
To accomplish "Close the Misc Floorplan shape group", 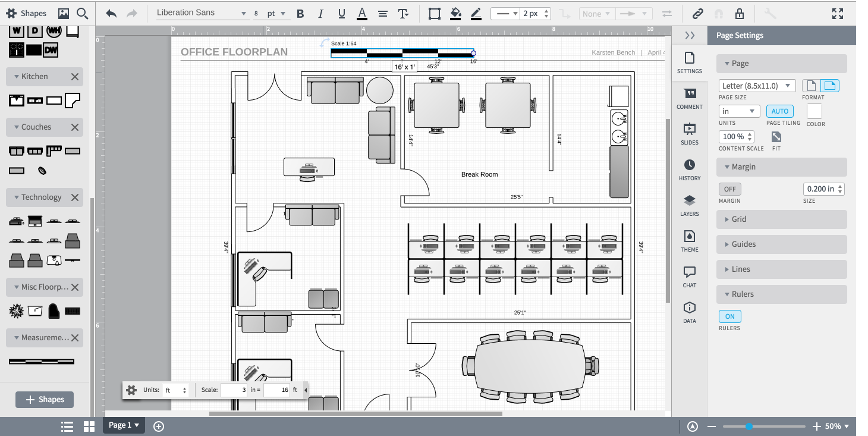I will click(75, 287).
